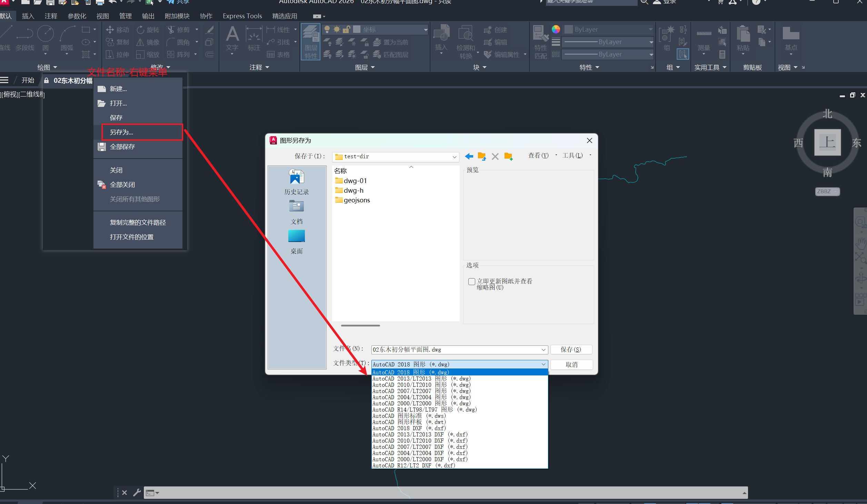Click the Create New Folder icon in the dialog

tap(508, 157)
